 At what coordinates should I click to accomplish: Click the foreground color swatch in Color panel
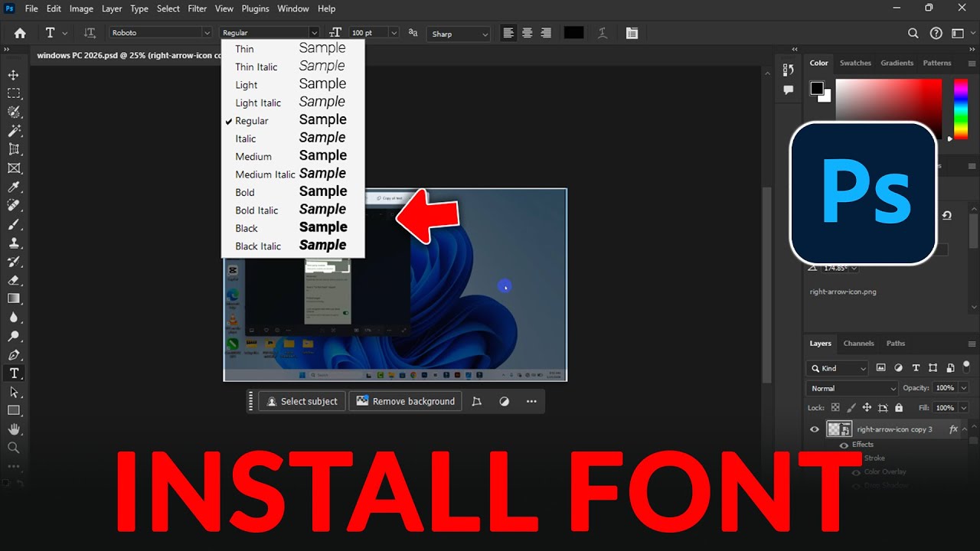(817, 87)
